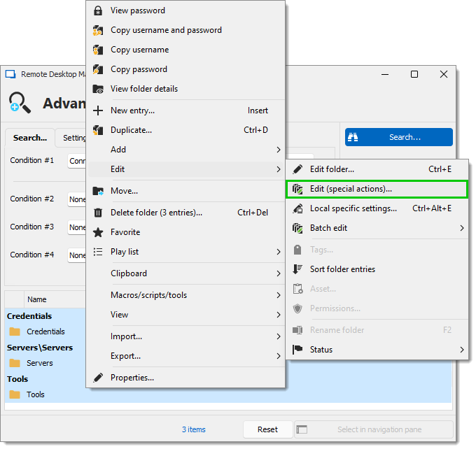Click the Move folder icon
This screenshot has height=449, width=476.
(98, 191)
